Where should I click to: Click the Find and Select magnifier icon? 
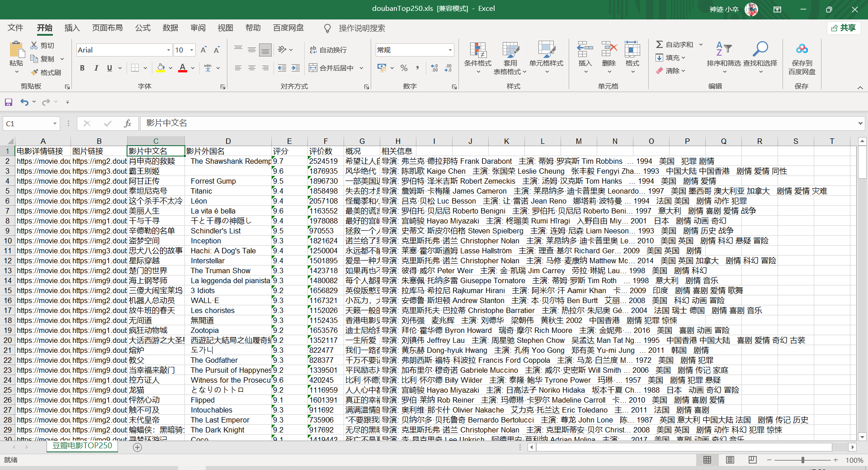(x=760, y=49)
